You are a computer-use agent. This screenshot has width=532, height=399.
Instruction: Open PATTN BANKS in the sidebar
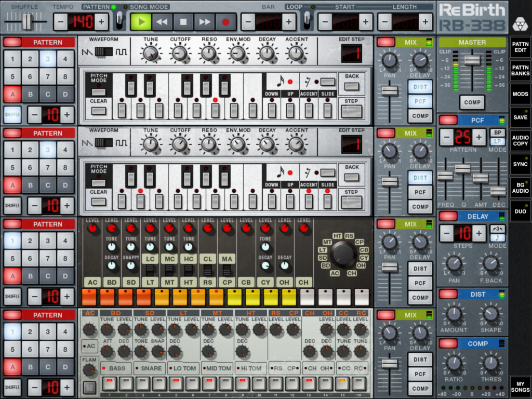pyautogui.click(x=520, y=71)
